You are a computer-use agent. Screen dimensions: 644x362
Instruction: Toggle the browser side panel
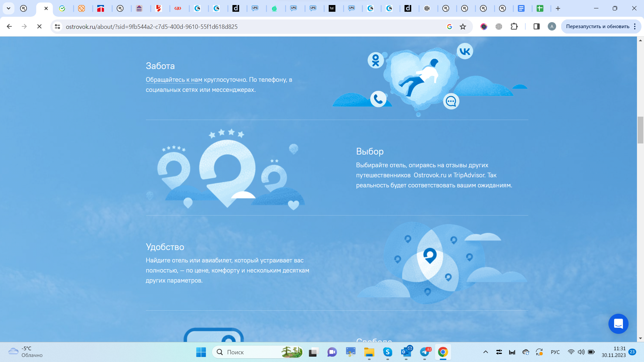click(536, 26)
